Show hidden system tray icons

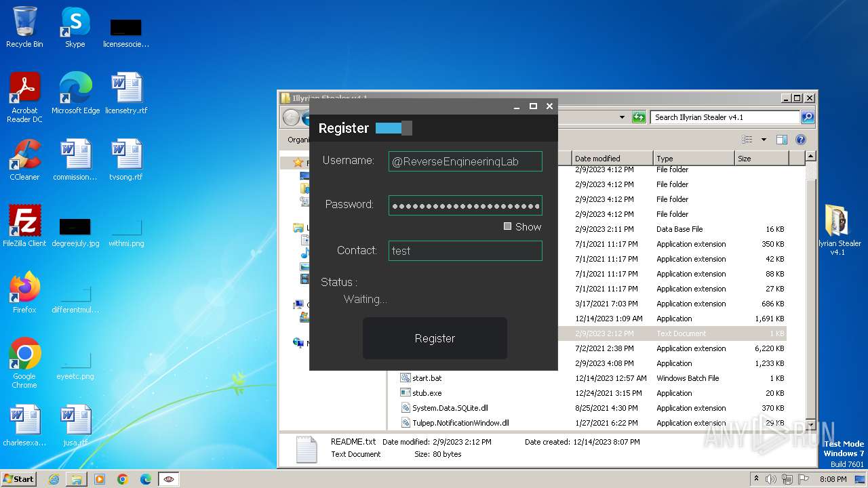[x=756, y=479]
